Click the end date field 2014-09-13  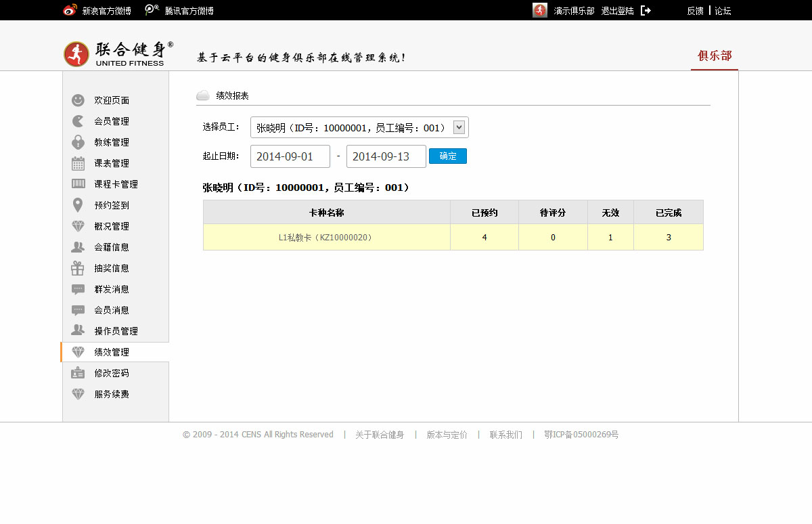click(x=386, y=156)
